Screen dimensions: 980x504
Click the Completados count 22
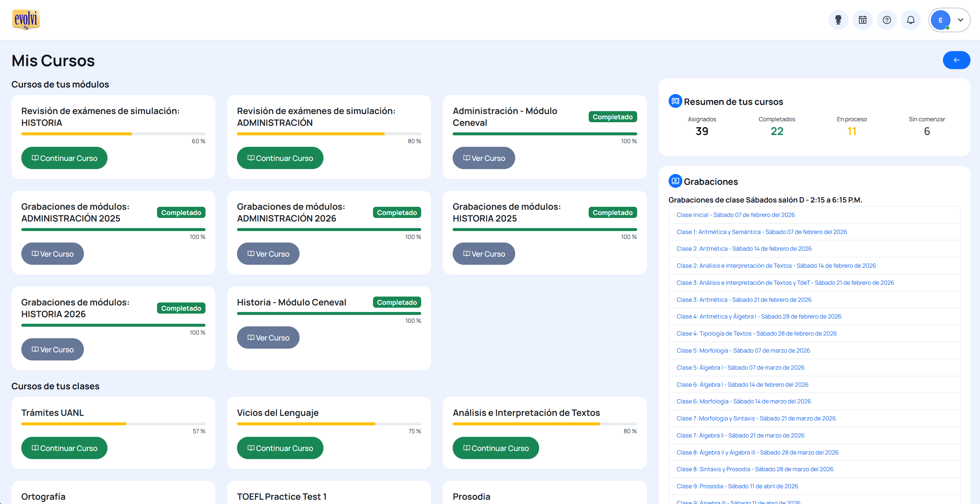click(x=777, y=131)
